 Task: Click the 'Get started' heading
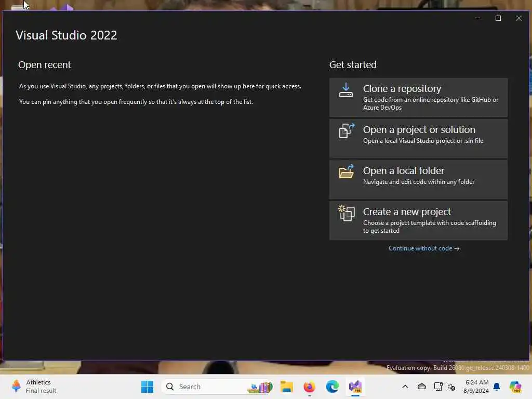353,65
